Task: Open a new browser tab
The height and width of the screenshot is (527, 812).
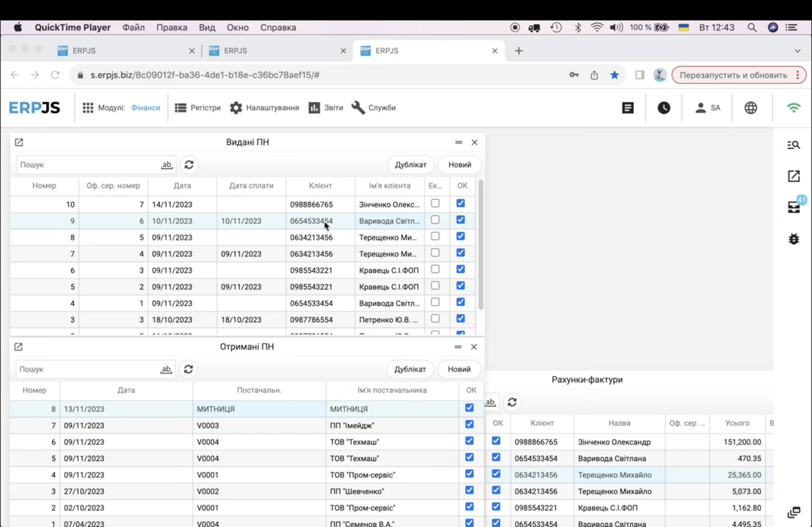Action: tap(519, 51)
